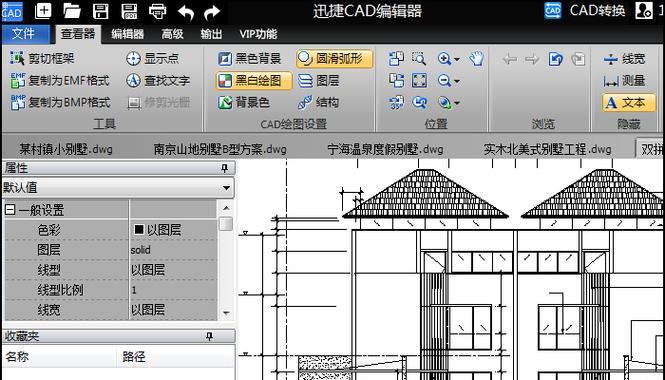665x380 pixels.
Task: Open the zoom out dropdown arrow
Action: (x=457, y=81)
